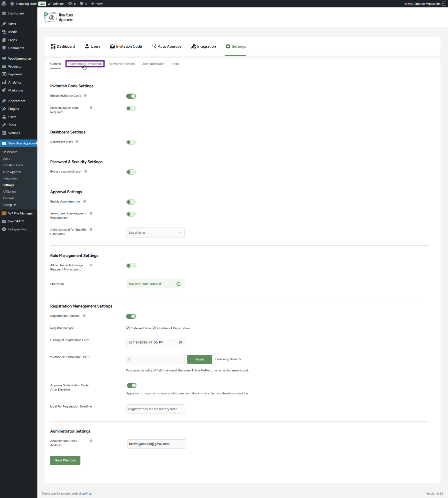Open calendar picker for closing date
The image size is (448, 498).
point(181,343)
